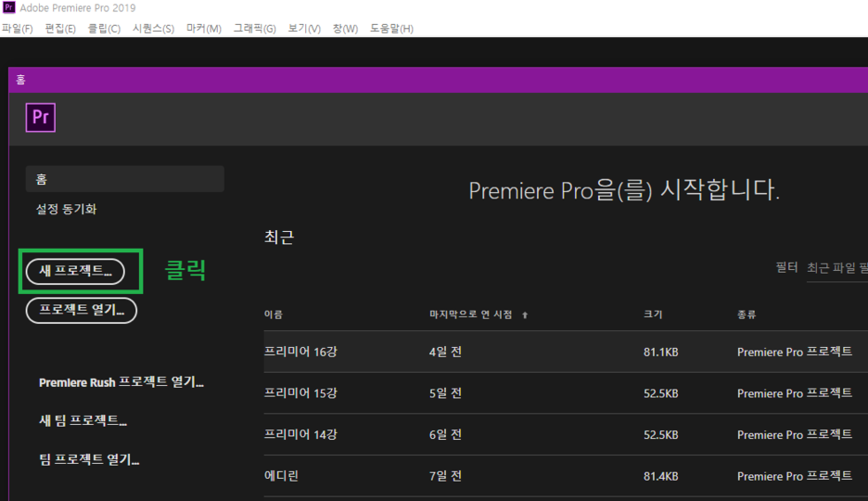Click the 81.1KB size cell

[x=661, y=352]
